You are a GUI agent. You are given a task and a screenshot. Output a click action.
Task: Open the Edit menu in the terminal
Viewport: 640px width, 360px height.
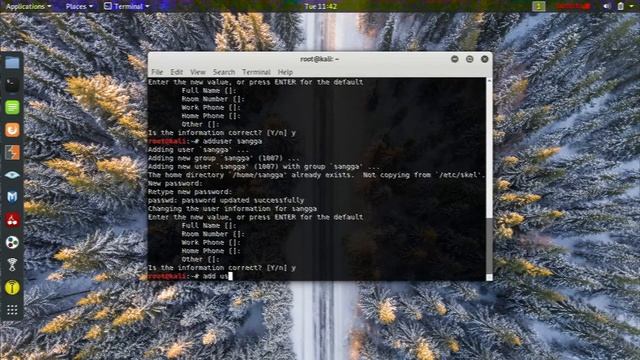click(176, 72)
